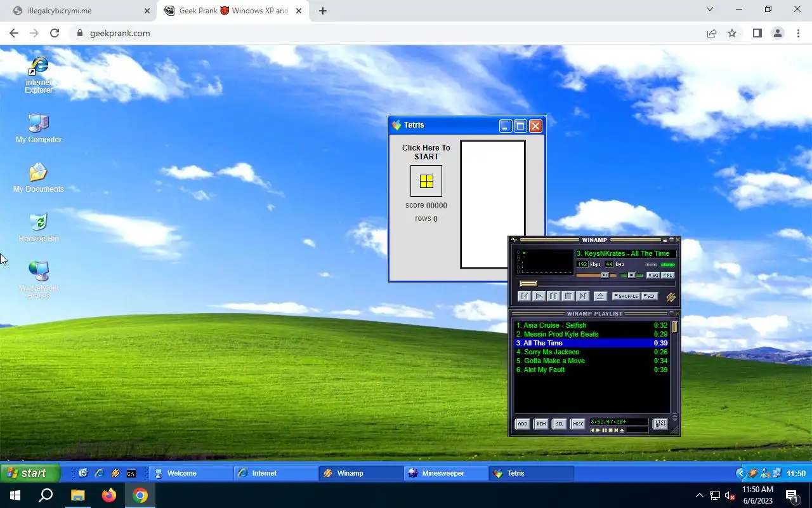Image resolution: width=812 pixels, height=508 pixels.
Task: Toggle SHUFFLE in Winamp
Action: (626, 296)
